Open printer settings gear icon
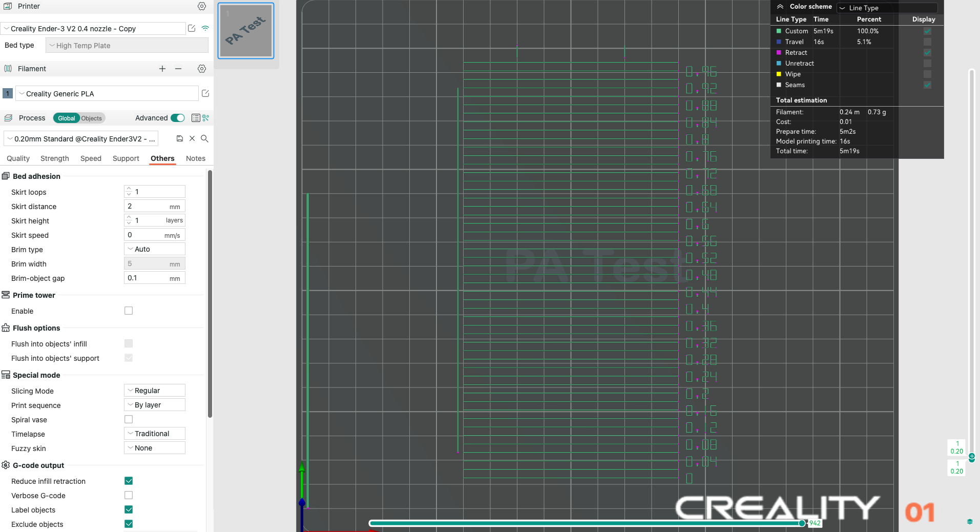Screen dimensions: 980x532 point(202,6)
